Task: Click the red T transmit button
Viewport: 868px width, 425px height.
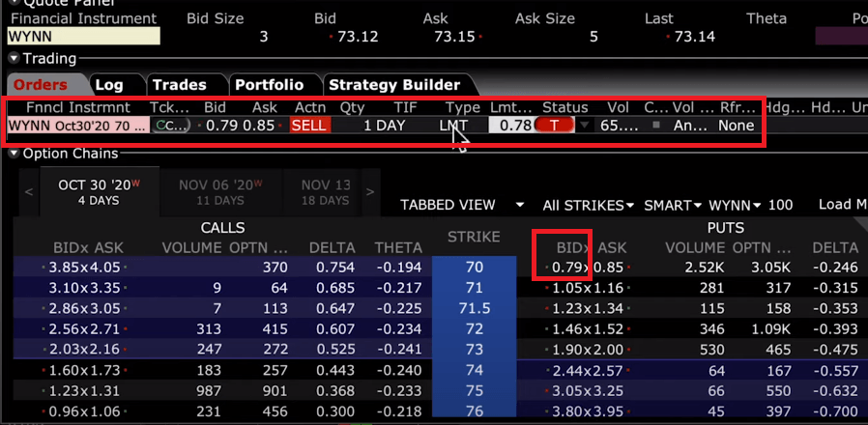Action: click(555, 125)
